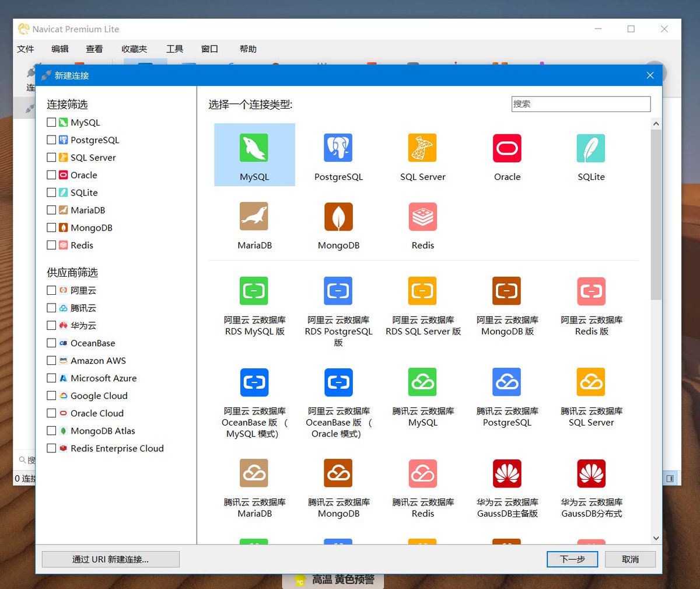Enable the MariaDB filter checkbox
Screen dimensions: 700x589
click(51, 210)
